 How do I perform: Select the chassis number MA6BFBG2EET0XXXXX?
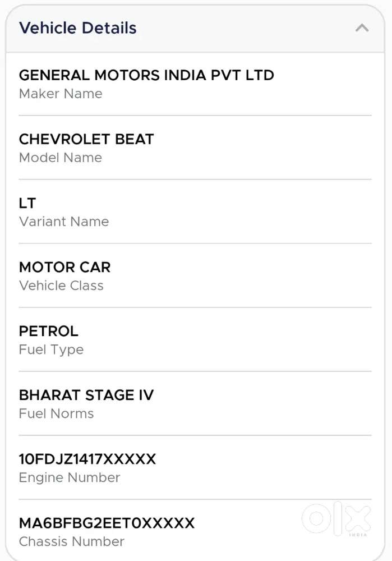[107, 522]
